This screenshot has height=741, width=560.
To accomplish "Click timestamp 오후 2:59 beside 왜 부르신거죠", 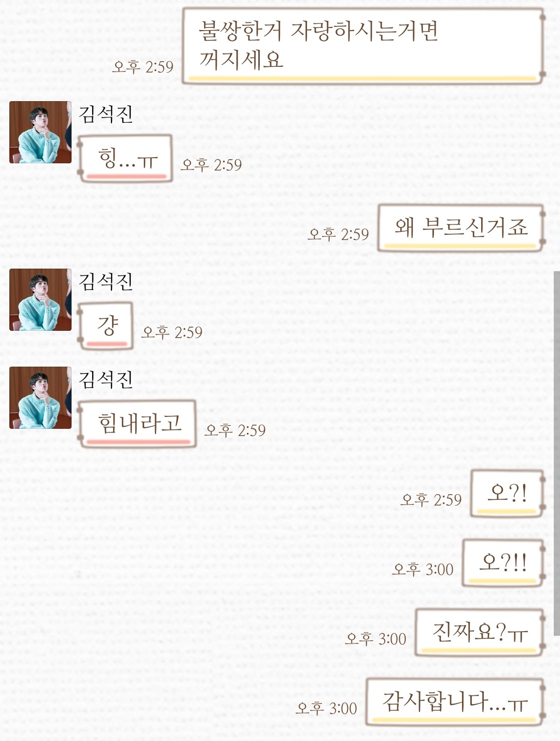I will click(x=339, y=234).
